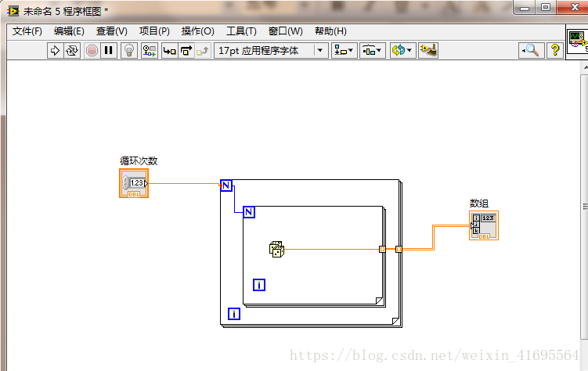Maximize the block diagram window

coord(546,8)
